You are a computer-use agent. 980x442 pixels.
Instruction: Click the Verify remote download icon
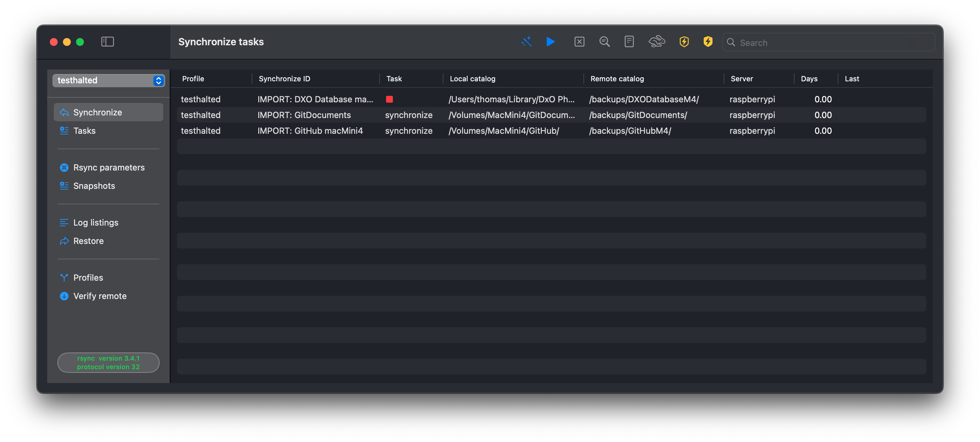pyautogui.click(x=64, y=296)
